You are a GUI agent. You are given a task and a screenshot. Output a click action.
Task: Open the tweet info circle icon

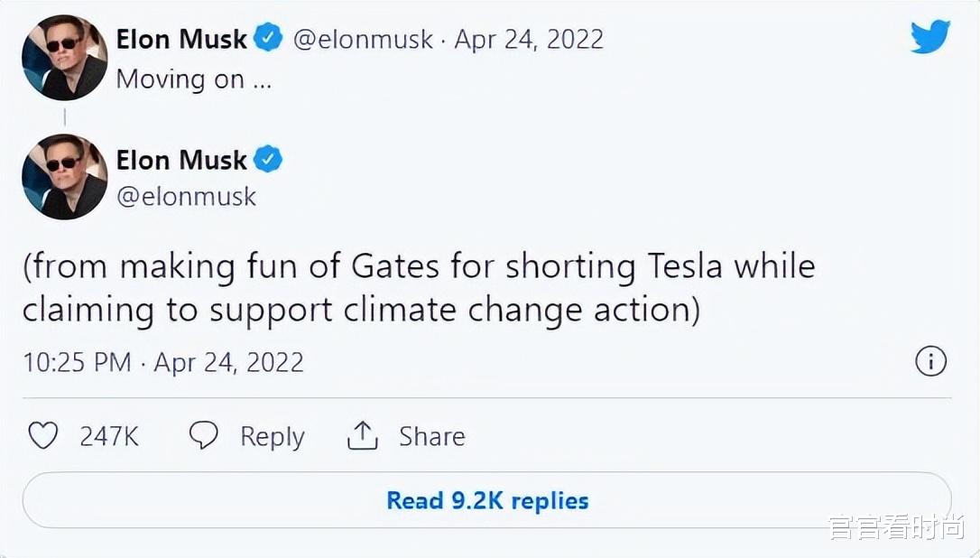point(930,362)
